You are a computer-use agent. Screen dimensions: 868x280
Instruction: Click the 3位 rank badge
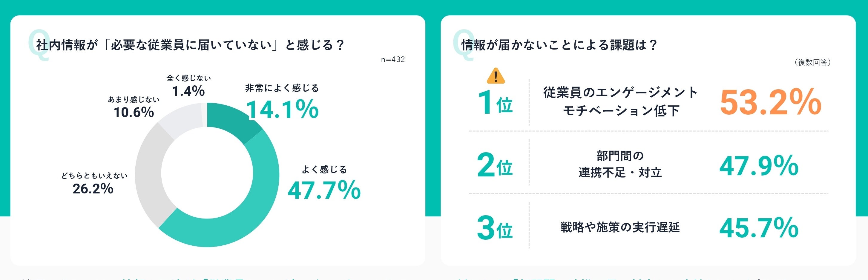tap(495, 228)
